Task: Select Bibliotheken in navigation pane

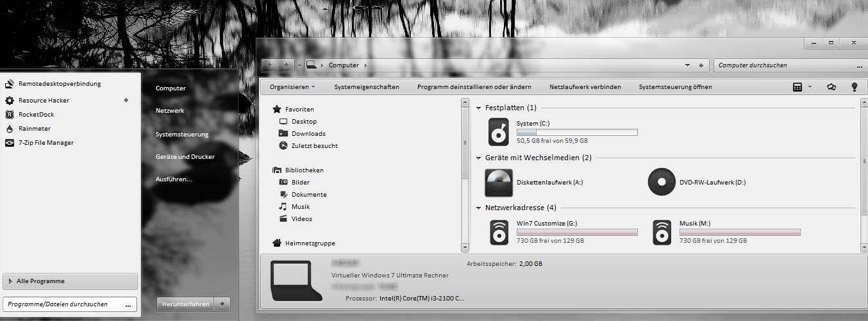Action: pyautogui.click(x=298, y=170)
